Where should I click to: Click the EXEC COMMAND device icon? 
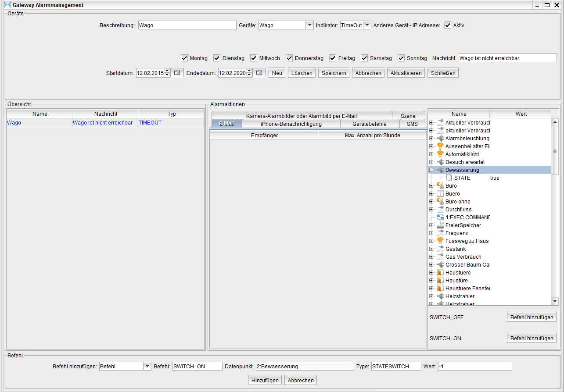point(440,217)
